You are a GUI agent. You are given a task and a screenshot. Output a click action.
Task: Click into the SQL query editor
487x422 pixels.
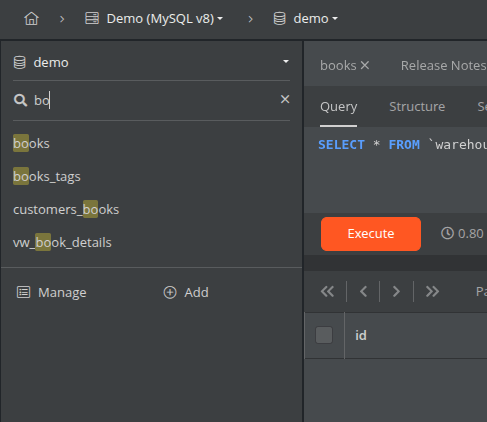[x=396, y=170]
